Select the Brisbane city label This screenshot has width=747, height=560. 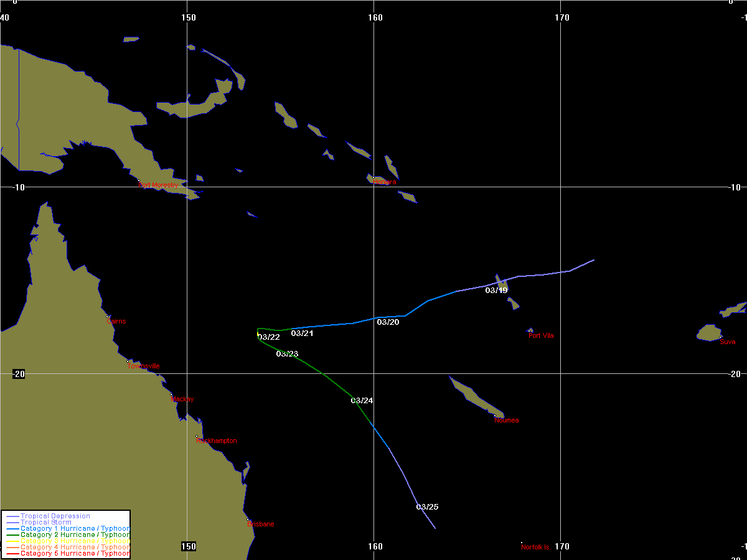tap(260, 525)
